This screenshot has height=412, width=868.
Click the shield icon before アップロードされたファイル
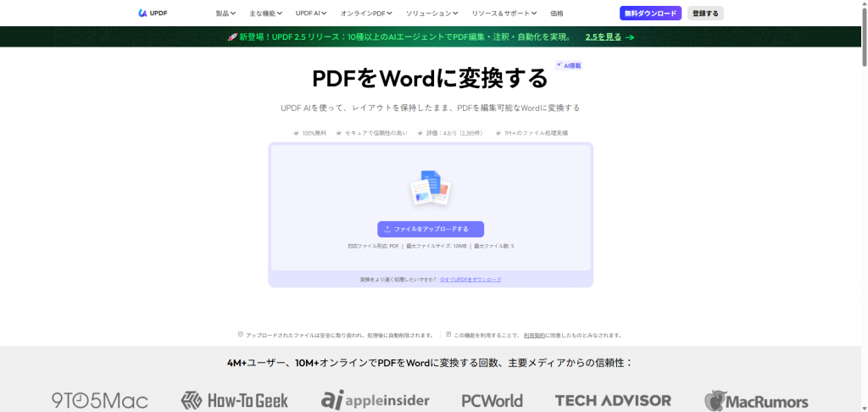240,335
